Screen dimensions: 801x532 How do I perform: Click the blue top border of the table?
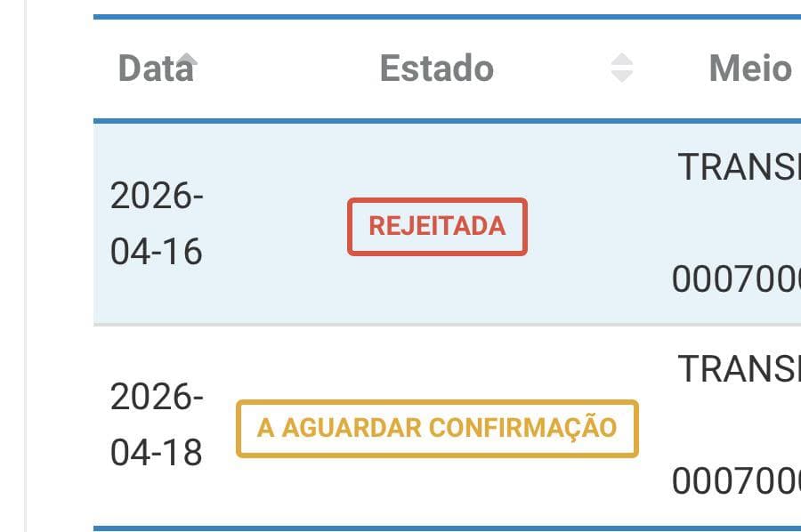445,17
